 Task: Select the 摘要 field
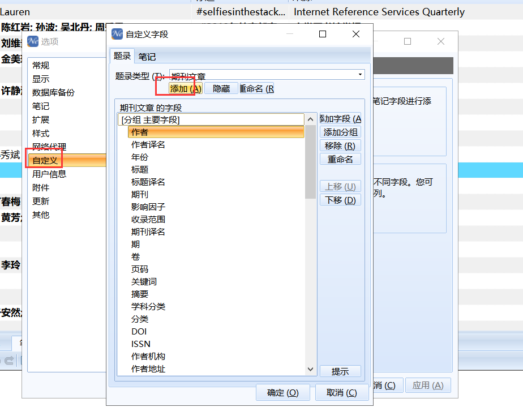click(140, 294)
